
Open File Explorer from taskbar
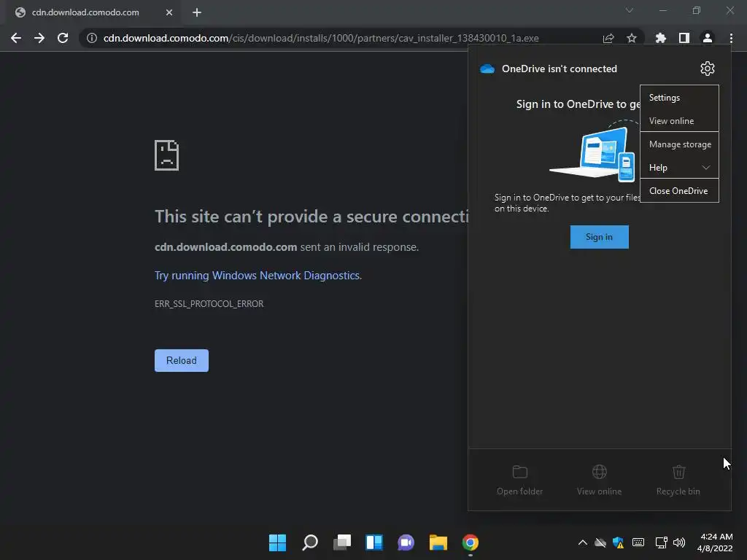[x=438, y=542]
